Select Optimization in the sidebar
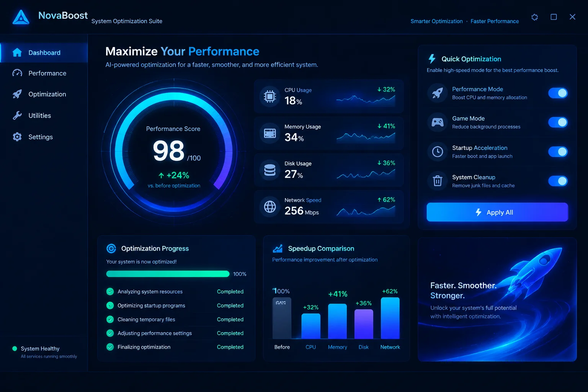 coord(44,94)
